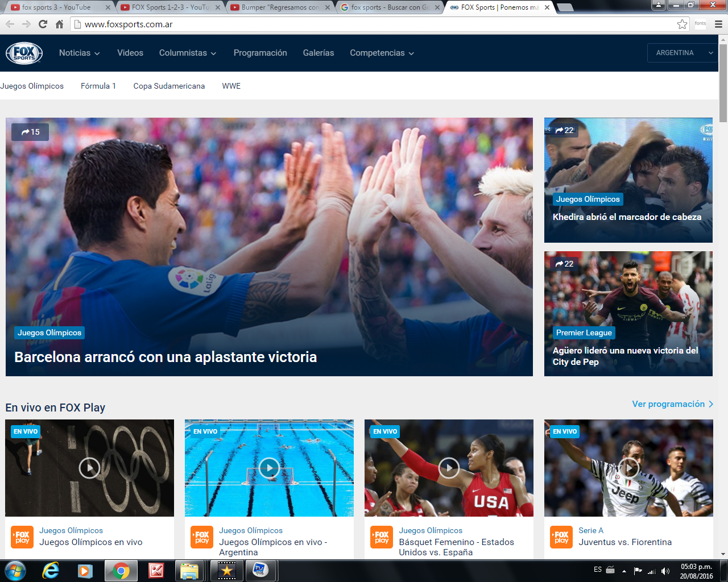The width and height of the screenshot is (728, 582).
Task: Open the Action Center flag icon
Action: [x=638, y=571]
